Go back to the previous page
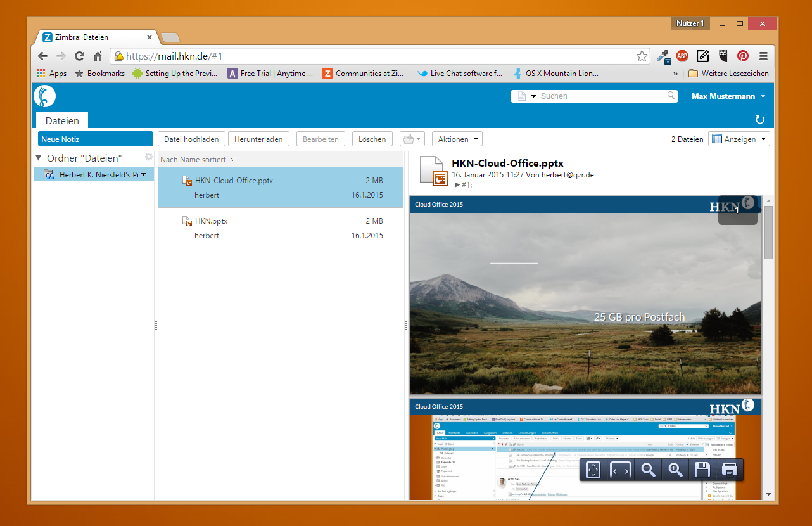812x526 pixels. [42, 56]
